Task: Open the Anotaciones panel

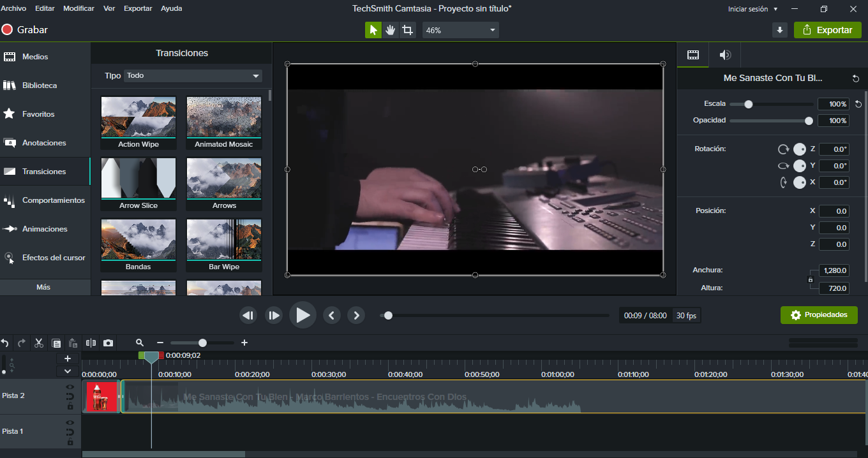Action: click(45, 143)
